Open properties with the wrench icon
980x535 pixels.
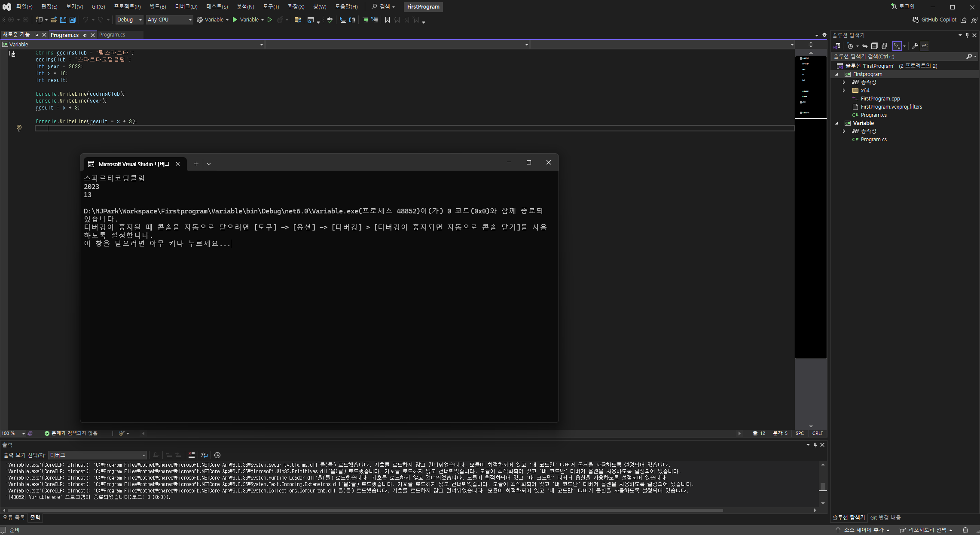click(x=915, y=46)
